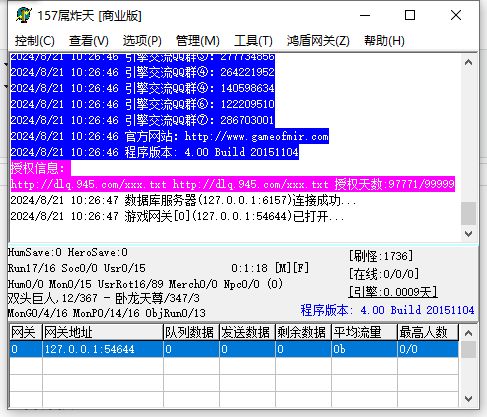Click the 平均流量 column header
This screenshot has height=417, width=487.
tap(364, 332)
